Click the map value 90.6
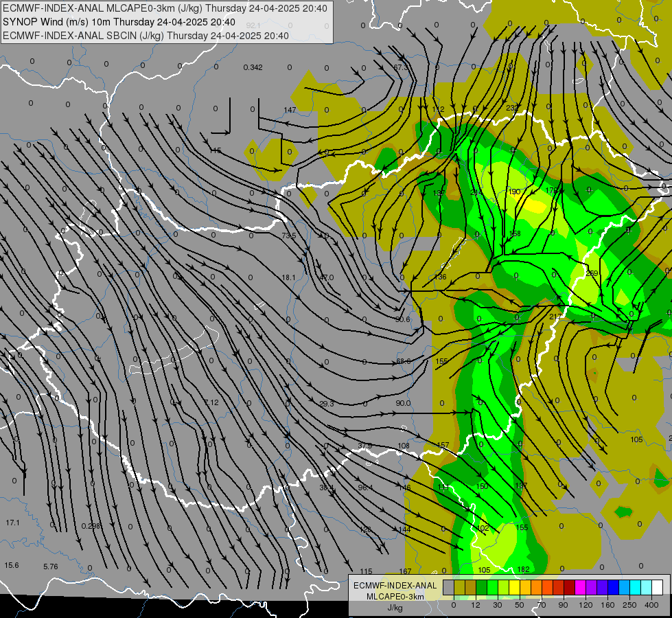This screenshot has width=672, height=618. tap(403, 319)
